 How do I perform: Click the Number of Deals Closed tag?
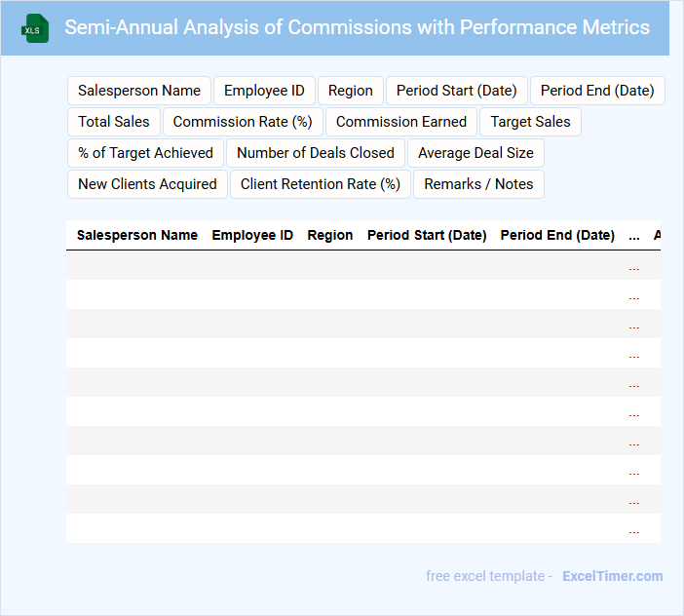coord(316,153)
